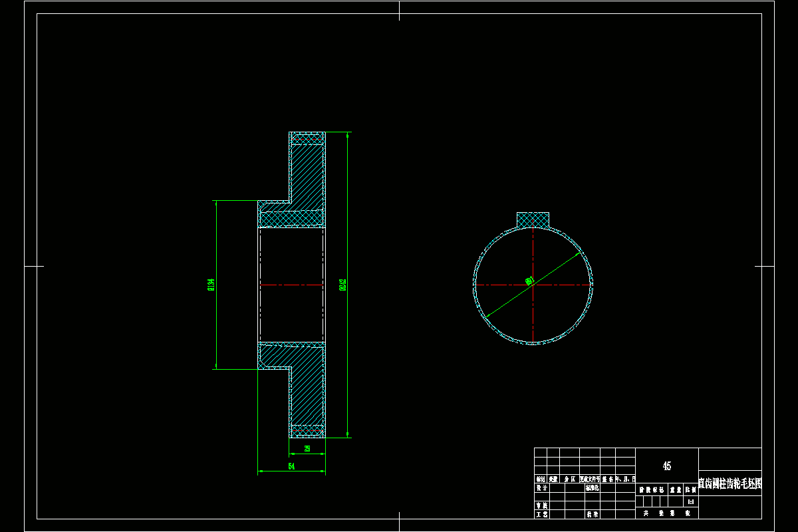Click the 1:1 scale value in title block
This screenshot has width=798, height=532.
[x=691, y=501]
